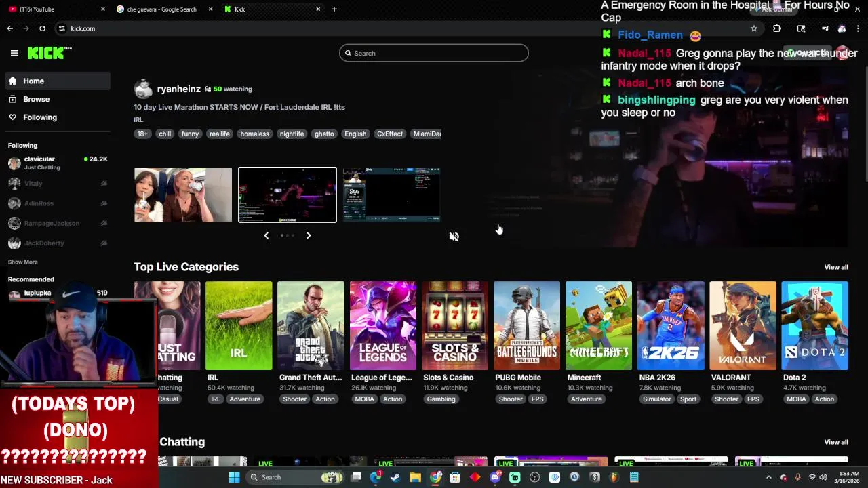The height and width of the screenshot is (488, 868).
Task: Open Slots & Casino category card
Action: (455, 325)
